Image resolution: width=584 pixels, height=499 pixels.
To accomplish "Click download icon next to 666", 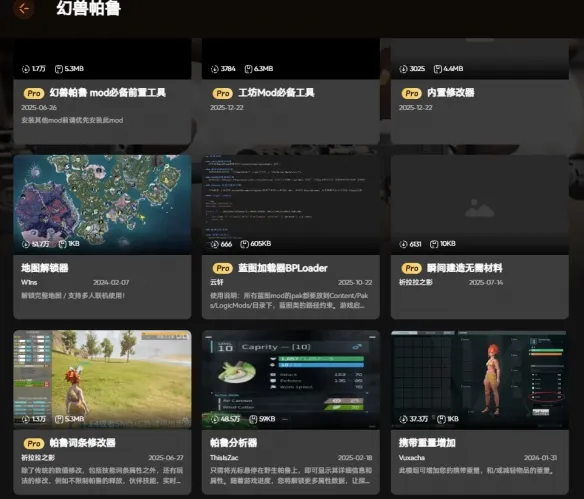I will 214,244.
